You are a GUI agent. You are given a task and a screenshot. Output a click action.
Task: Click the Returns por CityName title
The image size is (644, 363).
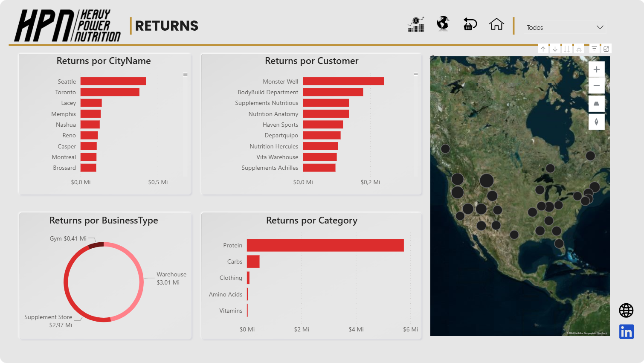[x=104, y=61]
